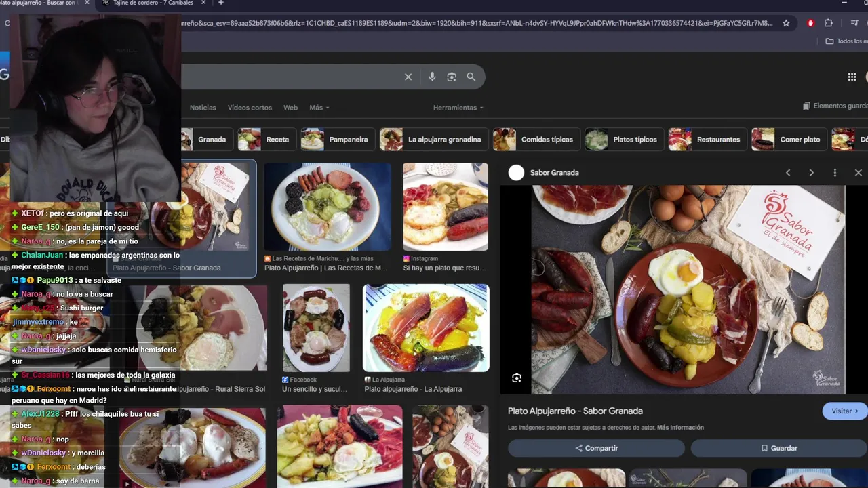Select the Las Recetas de Marichu plate thumbnail
Image resolution: width=868 pixels, height=488 pixels.
pos(328,207)
